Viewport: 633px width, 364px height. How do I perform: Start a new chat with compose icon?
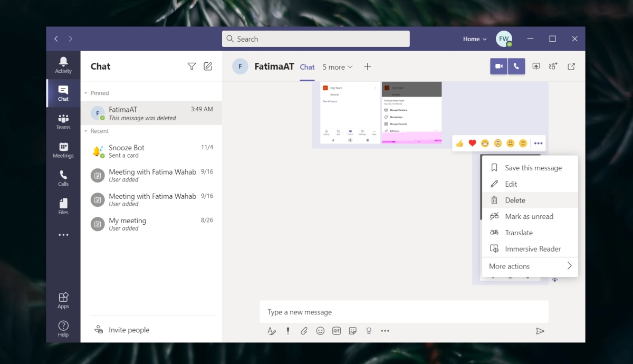(x=208, y=66)
